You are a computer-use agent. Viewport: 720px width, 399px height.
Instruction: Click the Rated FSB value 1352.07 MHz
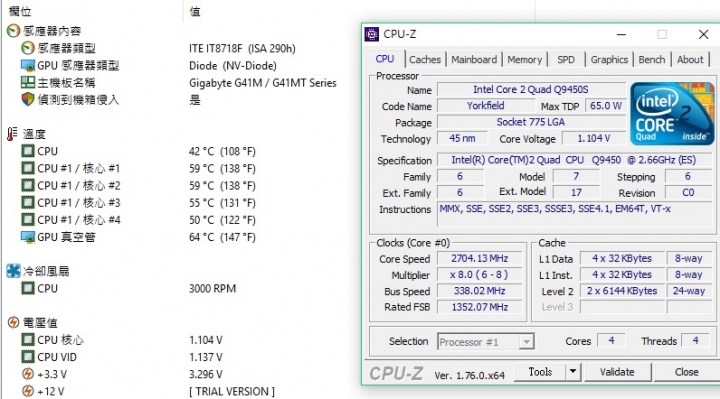coord(480,307)
